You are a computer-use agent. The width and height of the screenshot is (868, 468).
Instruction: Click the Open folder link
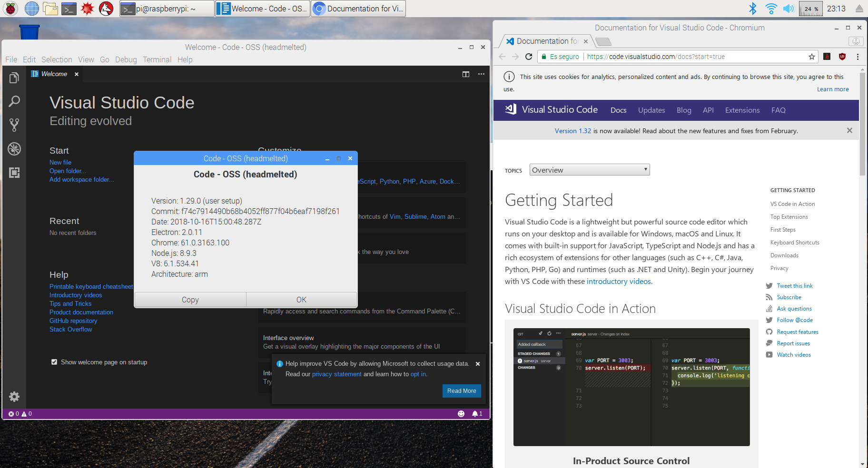[68, 171]
